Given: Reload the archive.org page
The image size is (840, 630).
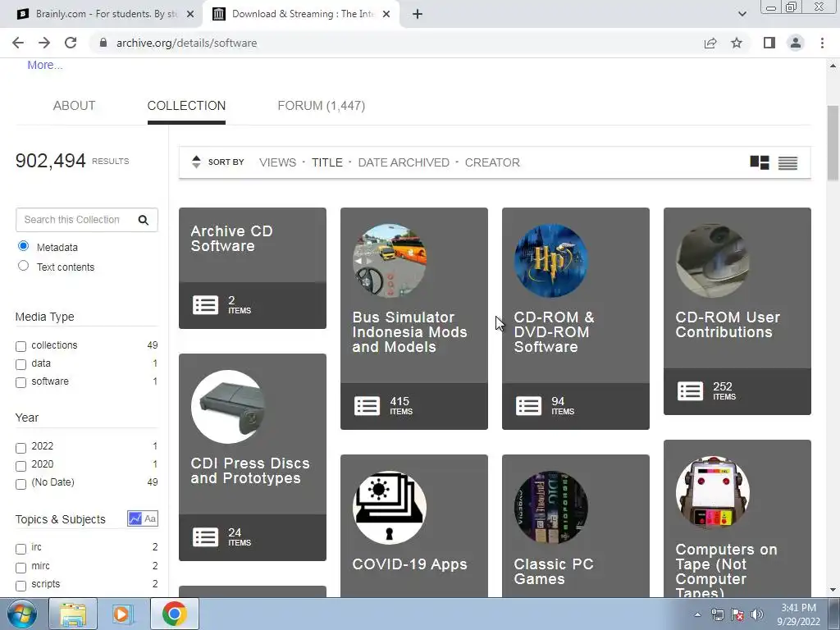Looking at the screenshot, I should pyautogui.click(x=71, y=43).
